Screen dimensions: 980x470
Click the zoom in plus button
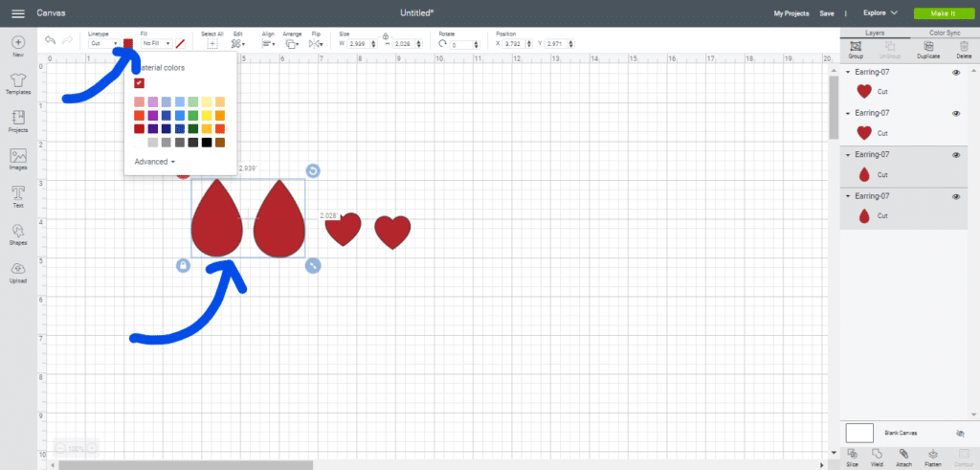(x=91, y=448)
